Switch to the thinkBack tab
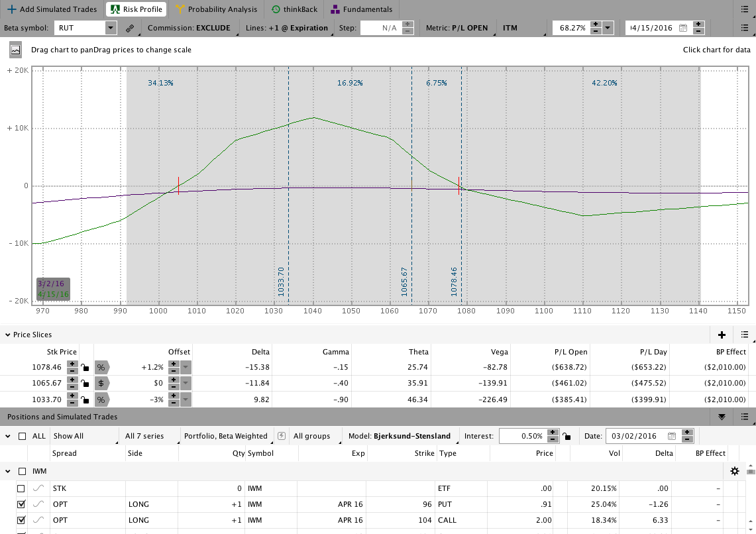756x534 pixels. coord(295,9)
